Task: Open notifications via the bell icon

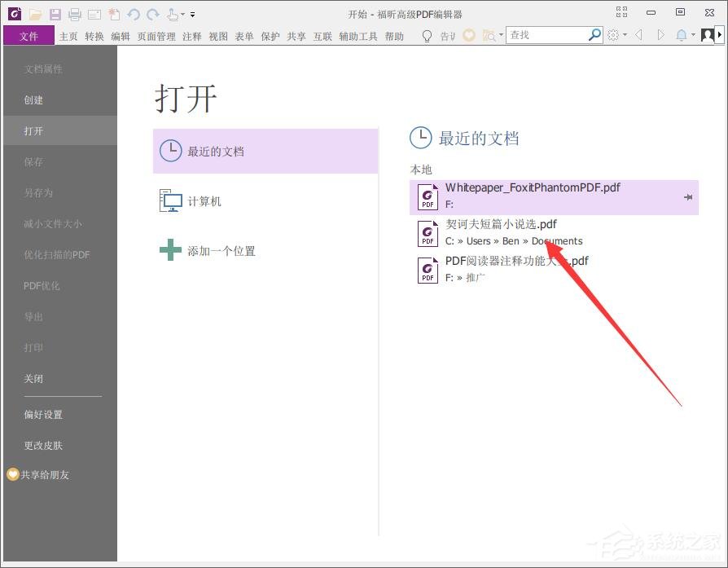Action: 681,34
